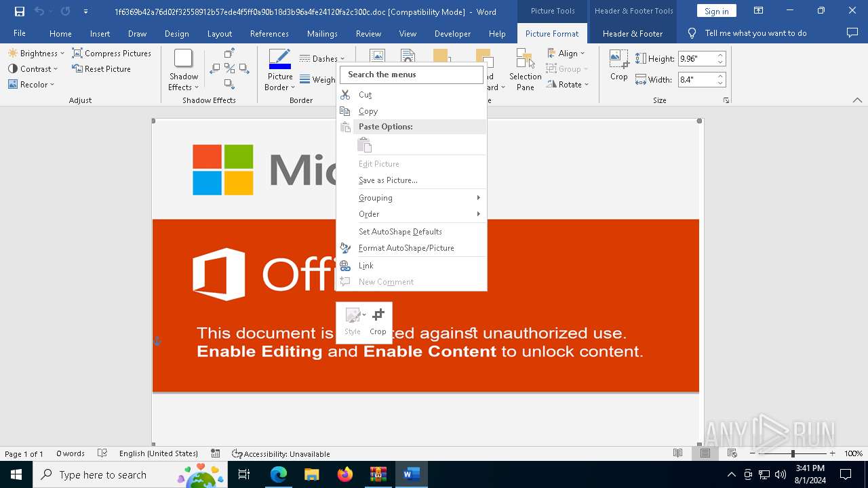Apply blue Picture Border color

click(279, 59)
